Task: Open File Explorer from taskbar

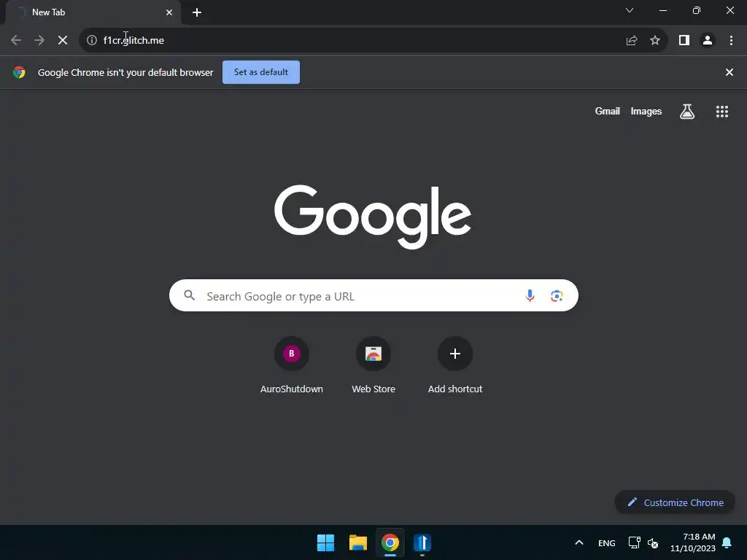Action: [x=357, y=542]
